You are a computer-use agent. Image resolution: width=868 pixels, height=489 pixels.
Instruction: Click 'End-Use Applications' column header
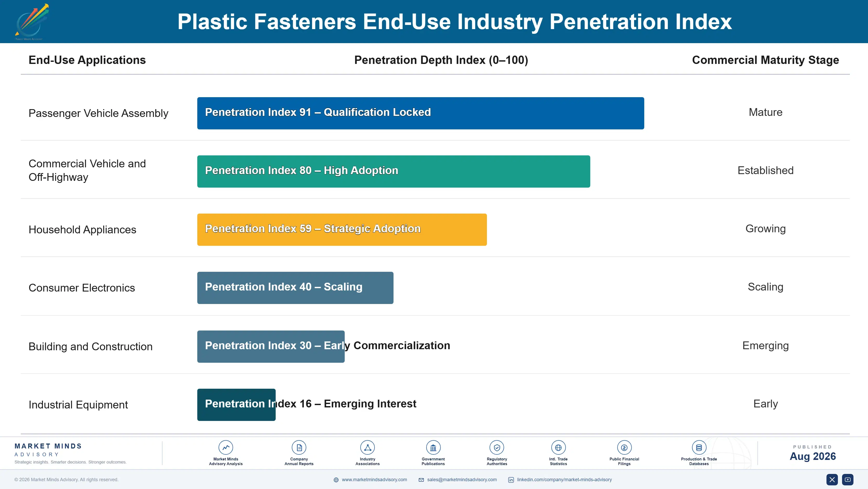click(x=87, y=60)
